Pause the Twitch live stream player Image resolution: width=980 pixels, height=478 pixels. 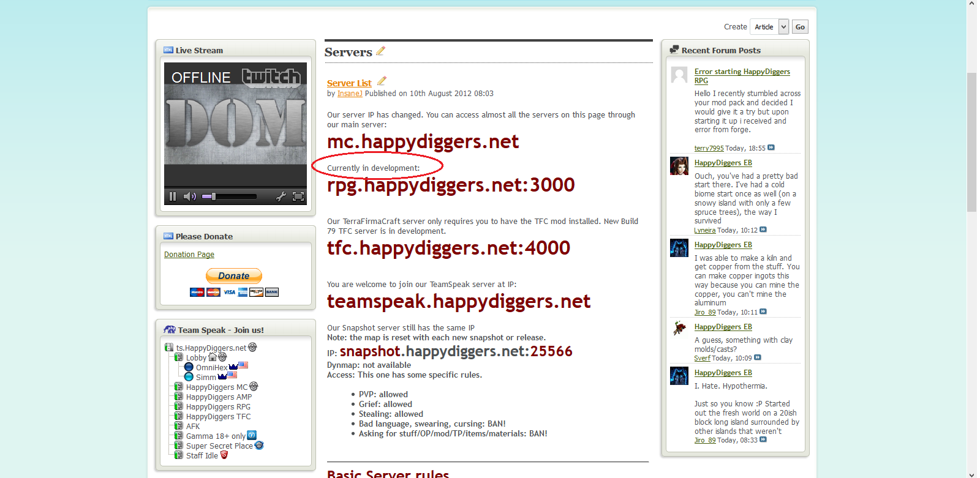[173, 196]
